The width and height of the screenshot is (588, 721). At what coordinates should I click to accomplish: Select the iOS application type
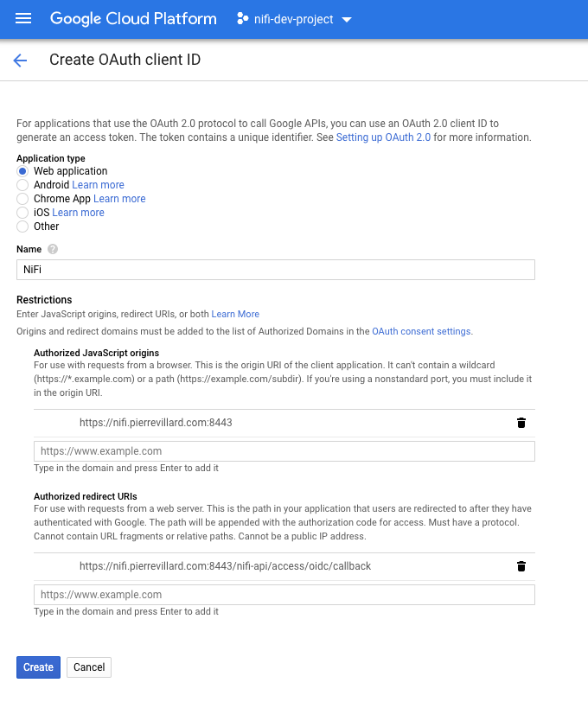point(22,213)
